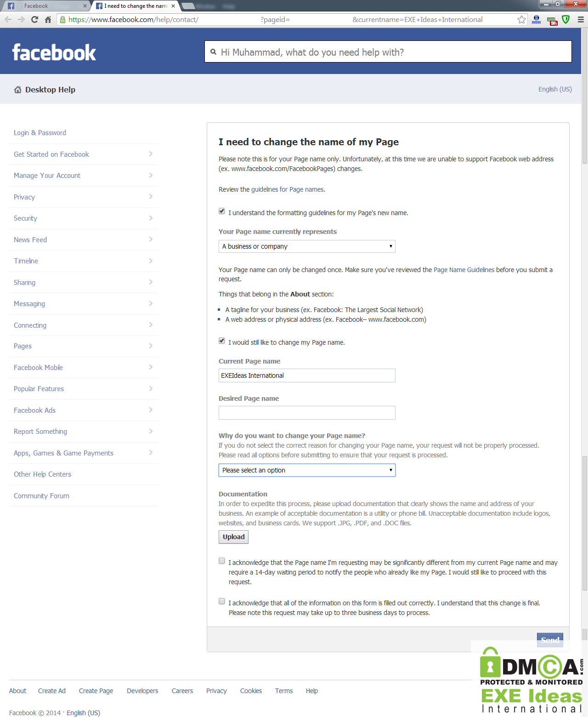Open 'Please select an option' dropdown

[x=307, y=470]
